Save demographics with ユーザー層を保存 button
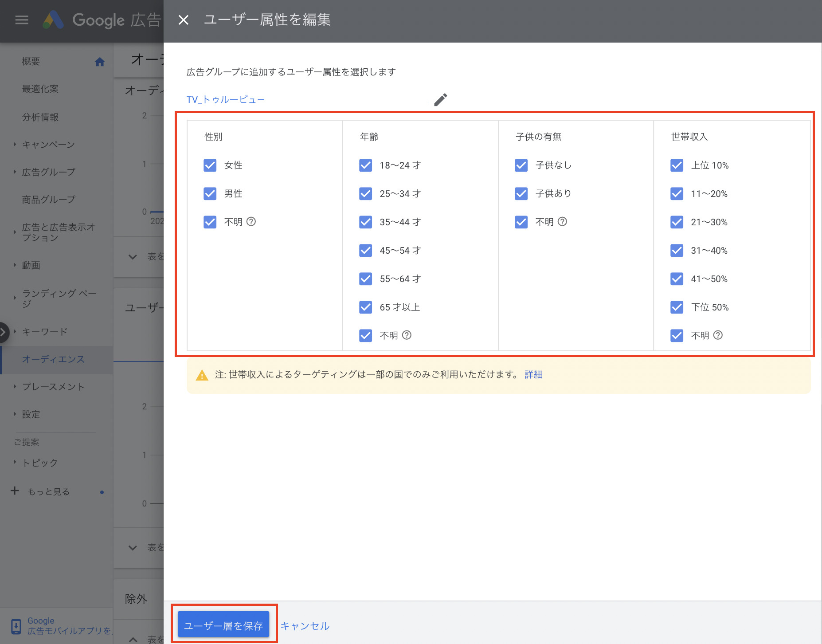822x644 pixels. [x=223, y=624]
